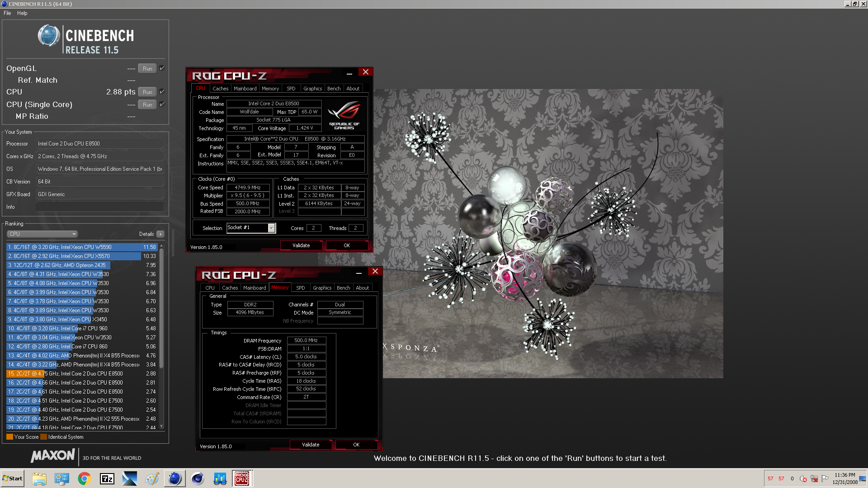Open the Socket #1 selection dropdown
This screenshot has width=868, height=488.
(x=251, y=228)
